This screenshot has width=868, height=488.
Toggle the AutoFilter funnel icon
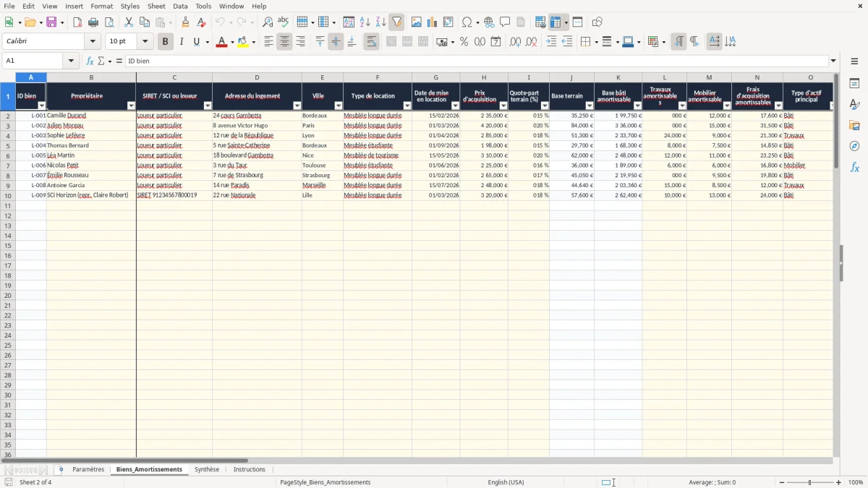[397, 22]
